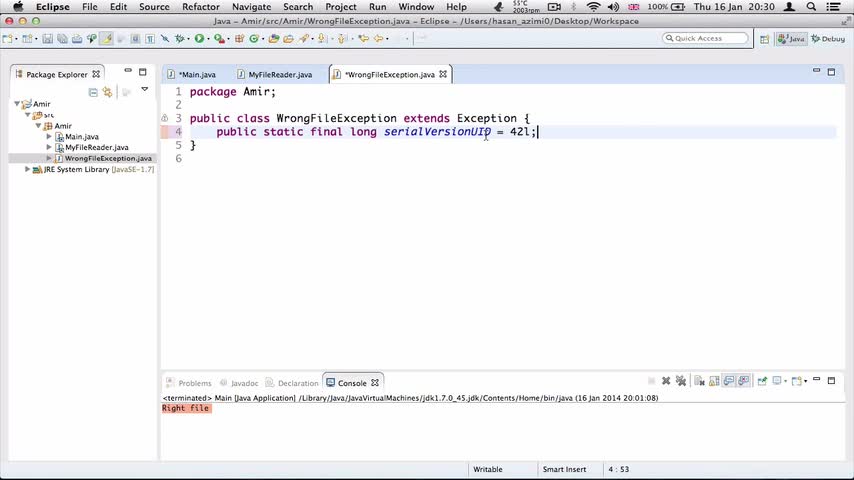The height and width of the screenshot is (480, 854).
Task: Click the Last Edit Location icon
Action: point(363,38)
